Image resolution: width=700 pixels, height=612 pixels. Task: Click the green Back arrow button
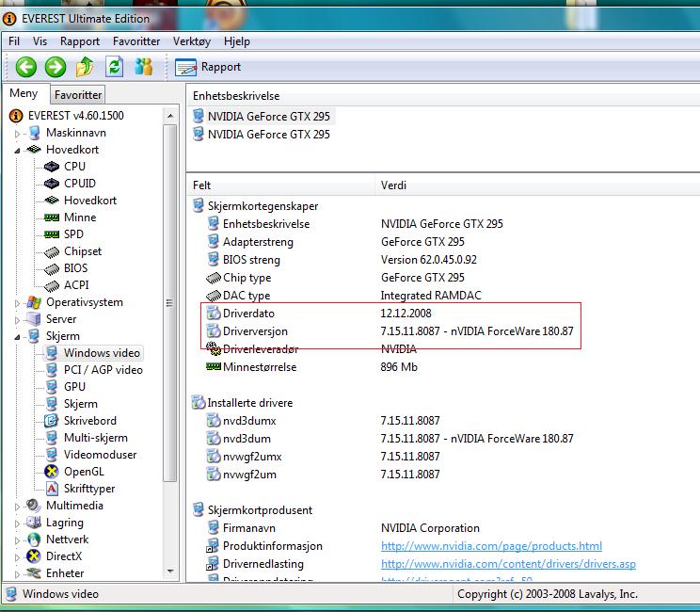click(26, 68)
